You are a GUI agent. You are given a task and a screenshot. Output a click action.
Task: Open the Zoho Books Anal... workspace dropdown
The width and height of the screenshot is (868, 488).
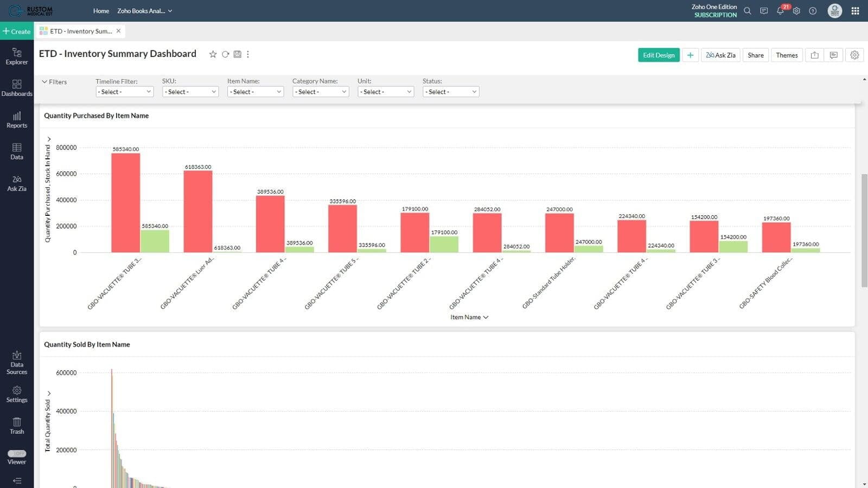coord(144,11)
